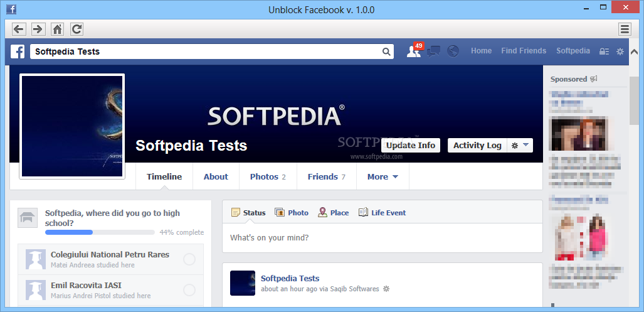Open the notifications globe icon
Screen dimensions: 644x312
453,51
